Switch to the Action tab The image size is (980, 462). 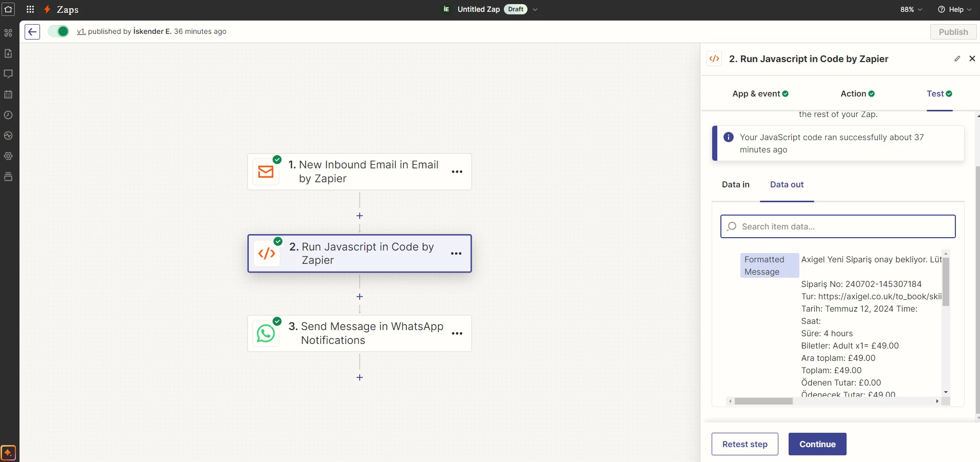(x=857, y=93)
